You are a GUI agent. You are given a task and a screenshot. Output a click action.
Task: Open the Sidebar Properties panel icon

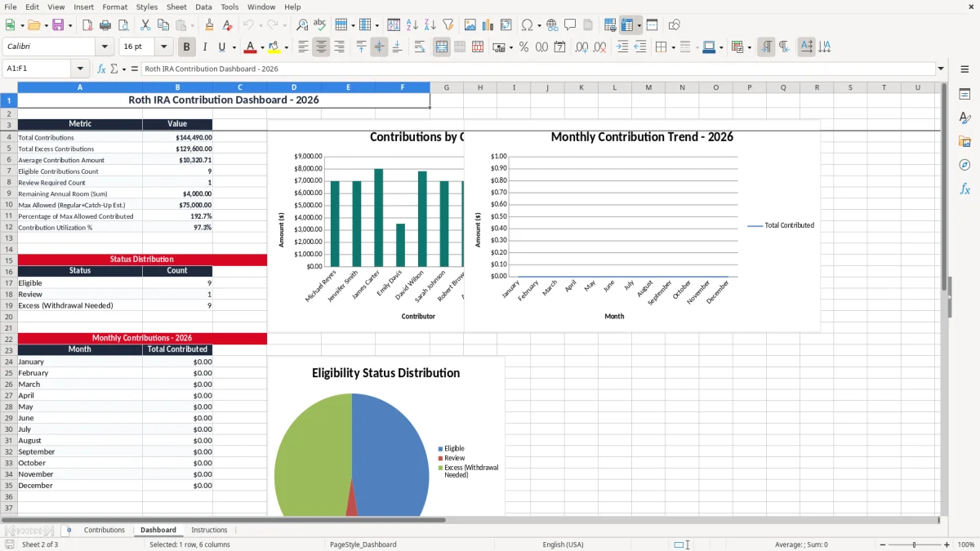(x=964, y=95)
